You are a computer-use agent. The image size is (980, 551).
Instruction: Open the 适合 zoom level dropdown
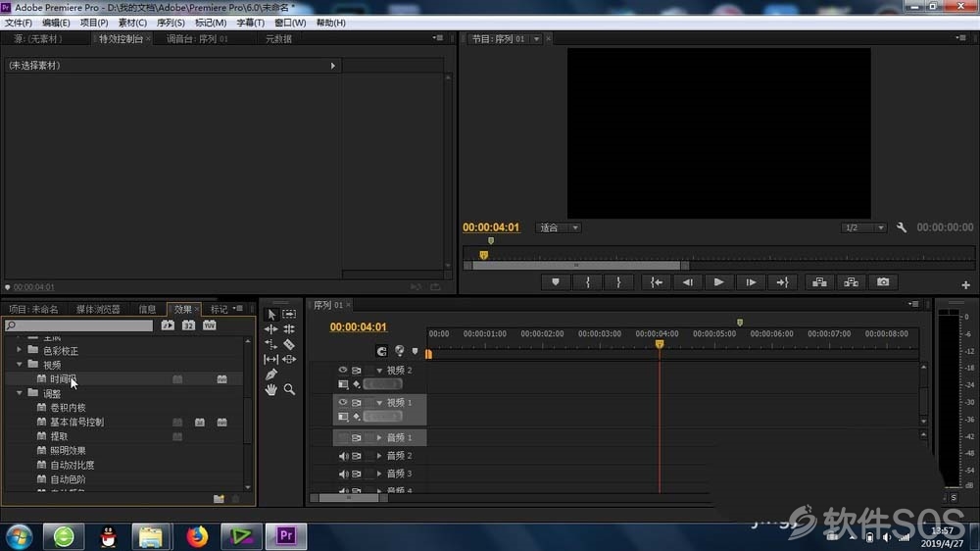[x=559, y=227]
